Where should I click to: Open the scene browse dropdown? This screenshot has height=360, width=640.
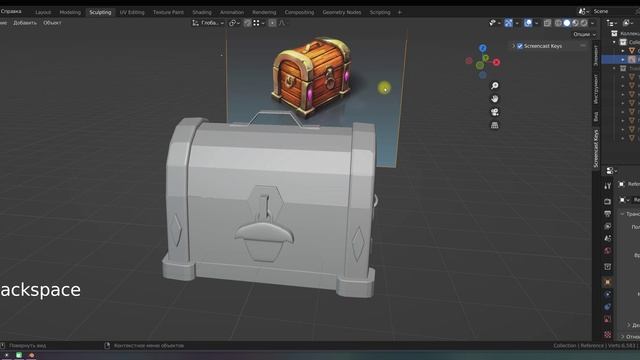(x=584, y=11)
